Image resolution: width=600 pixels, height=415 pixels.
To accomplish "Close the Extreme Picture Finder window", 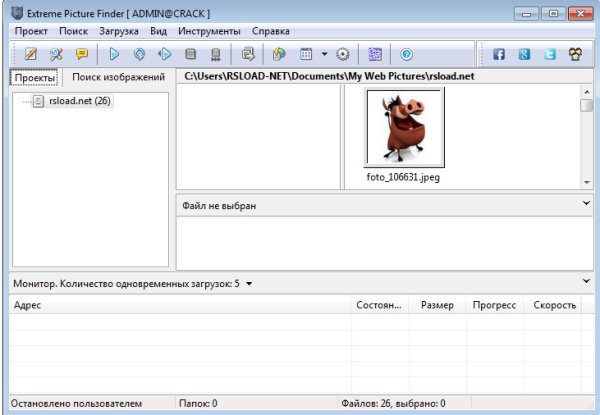I will [x=580, y=14].
